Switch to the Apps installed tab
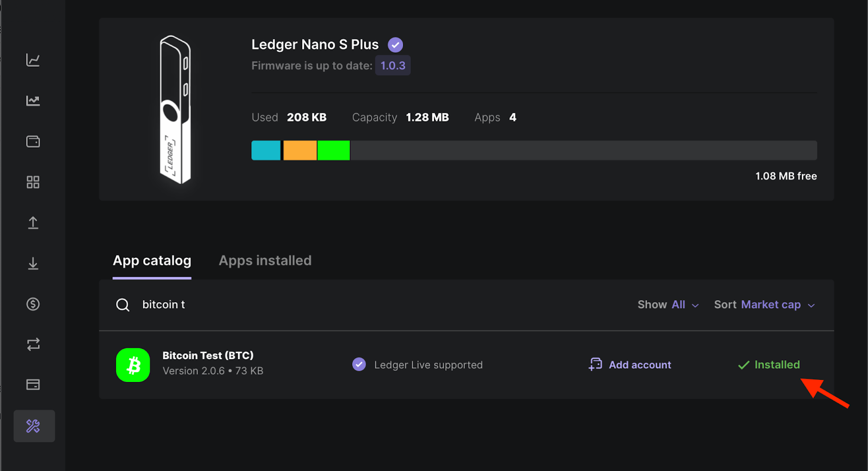Viewport: 868px width, 471px height. [x=265, y=260]
